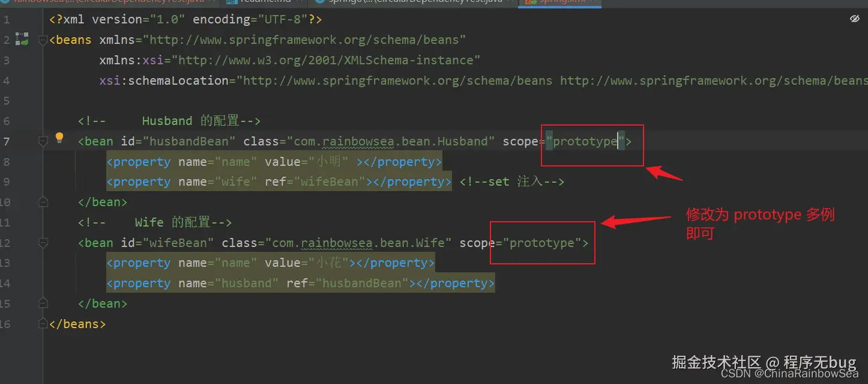This screenshot has width=868, height=384.
Task: Place cursor in Husband scope "prototype" value
Action: point(585,141)
